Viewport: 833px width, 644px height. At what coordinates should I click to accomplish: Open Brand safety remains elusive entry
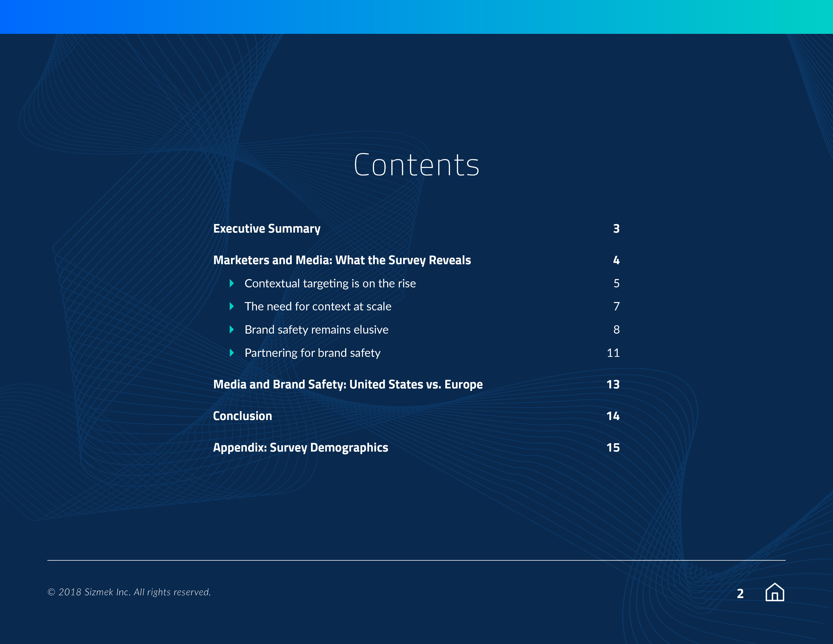[316, 330]
